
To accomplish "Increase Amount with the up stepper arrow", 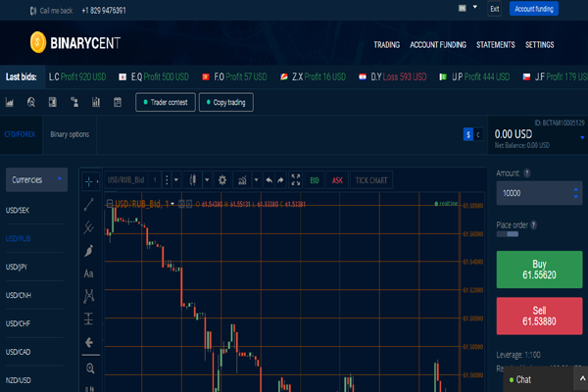I will point(575,189).
